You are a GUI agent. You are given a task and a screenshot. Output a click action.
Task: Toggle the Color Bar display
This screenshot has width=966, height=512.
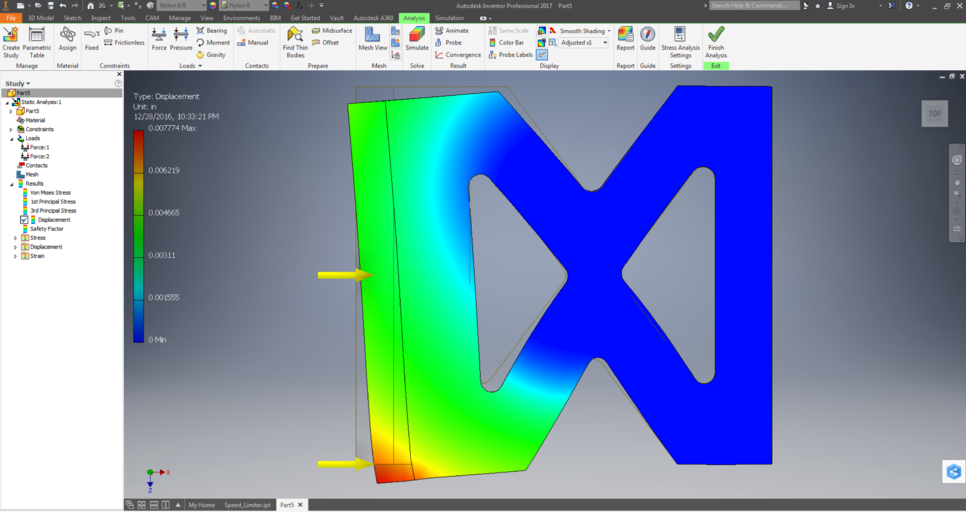pyautogui.click(x=510, y=43)
